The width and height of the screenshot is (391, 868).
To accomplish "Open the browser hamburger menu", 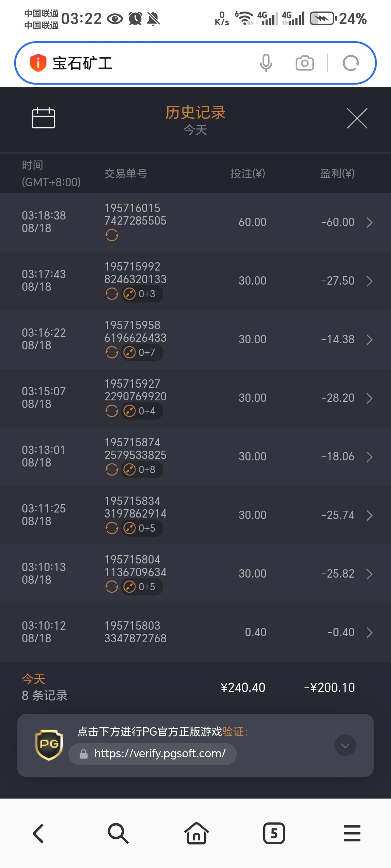I will (x=352, y=834).
